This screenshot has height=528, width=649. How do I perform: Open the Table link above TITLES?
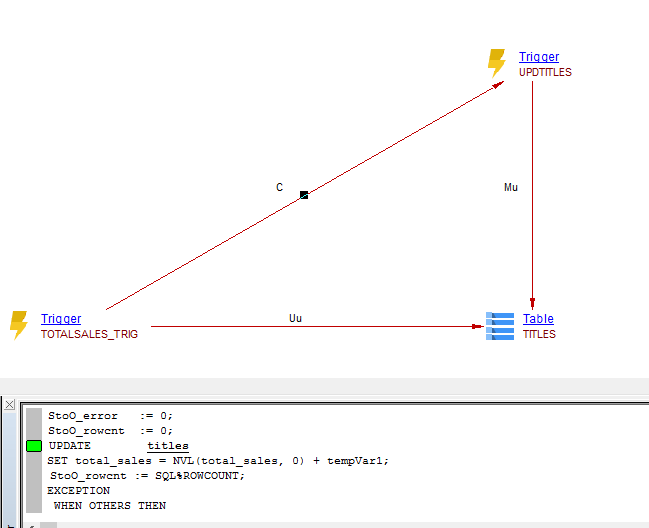(x=538, y=319)
